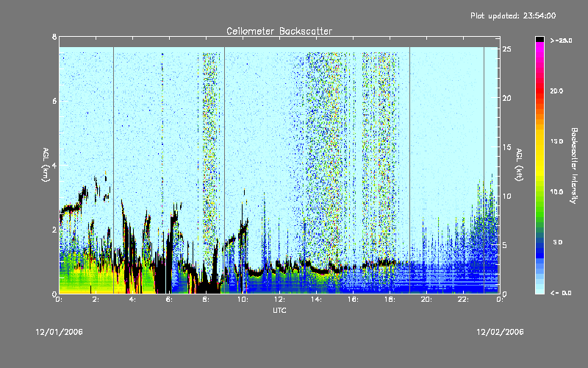Select the "Plot updated: 23:54:00" timestamp
The image size is (588, 368).
513,15
